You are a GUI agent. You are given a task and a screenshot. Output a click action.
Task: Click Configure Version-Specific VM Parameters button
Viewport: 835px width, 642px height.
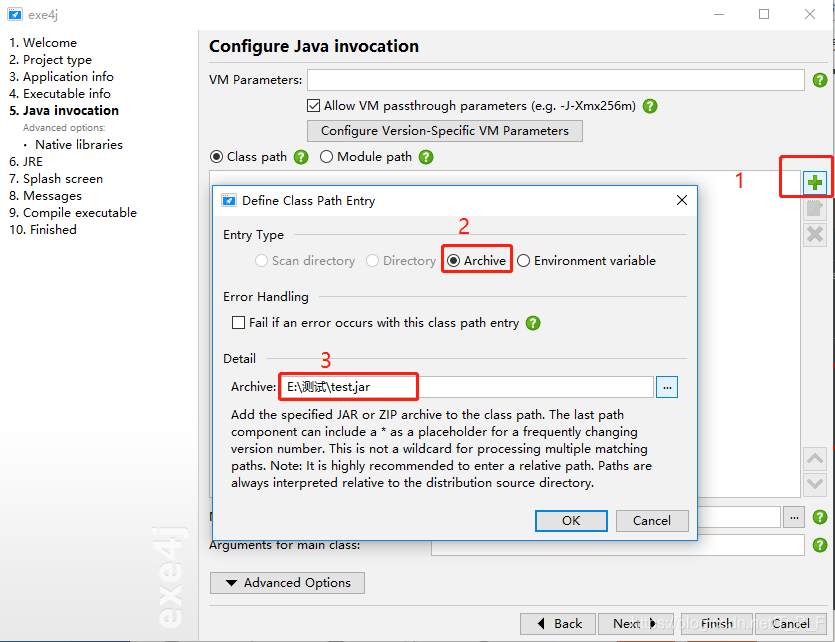point(445,131)
